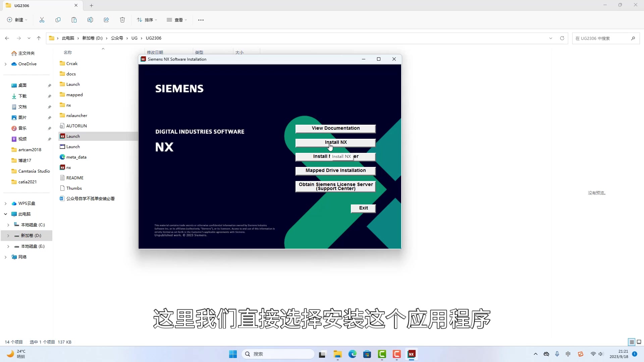Click the Install NX button
This screenshot has height=362, width=644.
pos(335,142)
